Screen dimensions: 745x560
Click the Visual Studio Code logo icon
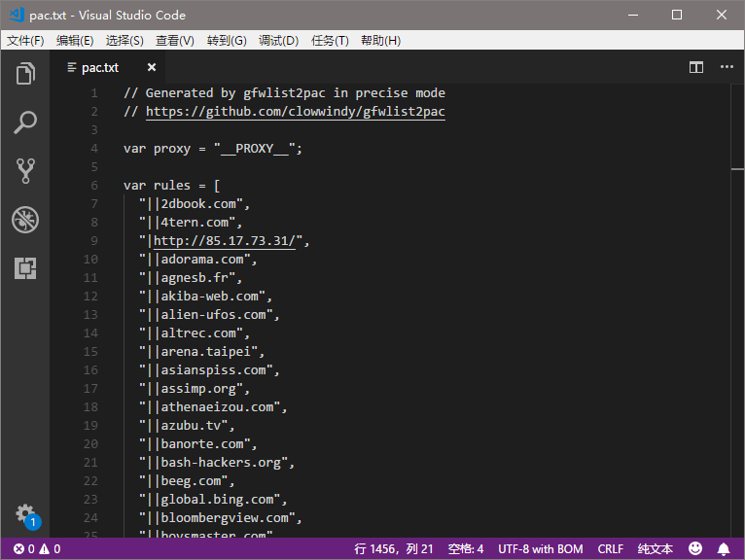pyautogui.click(x=17, y=15)
